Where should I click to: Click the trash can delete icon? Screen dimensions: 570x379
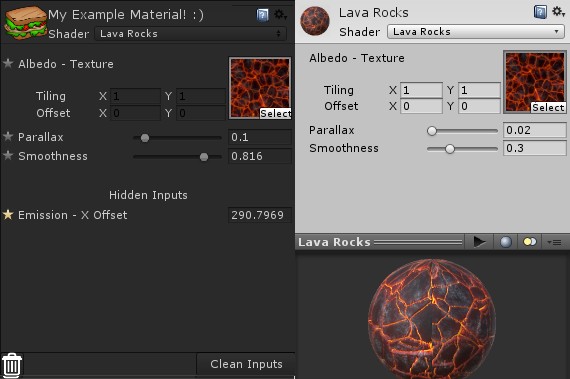click(12, 365)
